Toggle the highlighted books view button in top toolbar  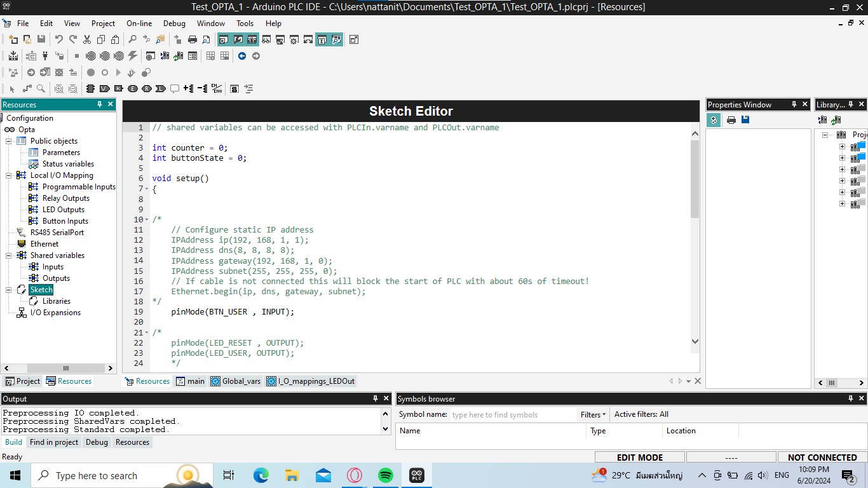[x=252, y=39]
